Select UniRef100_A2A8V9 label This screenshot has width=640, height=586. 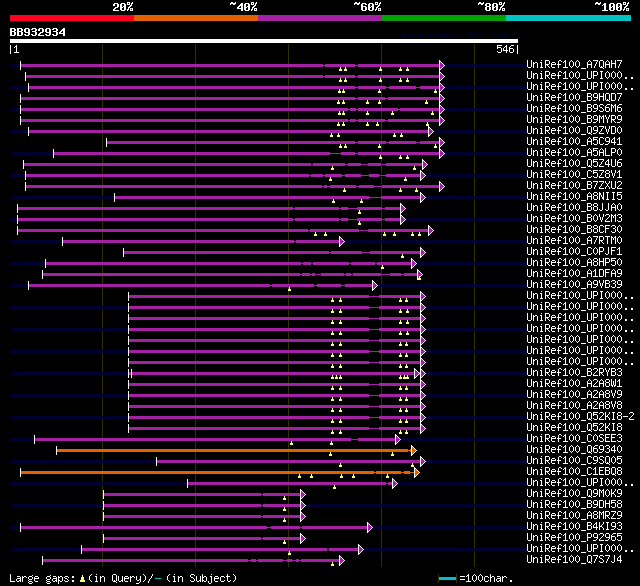point(574,395)
